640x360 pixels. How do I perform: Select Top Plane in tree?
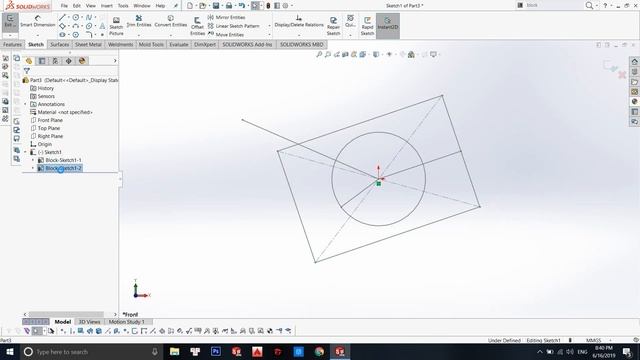pyautogui.click(x=45, y=128)
